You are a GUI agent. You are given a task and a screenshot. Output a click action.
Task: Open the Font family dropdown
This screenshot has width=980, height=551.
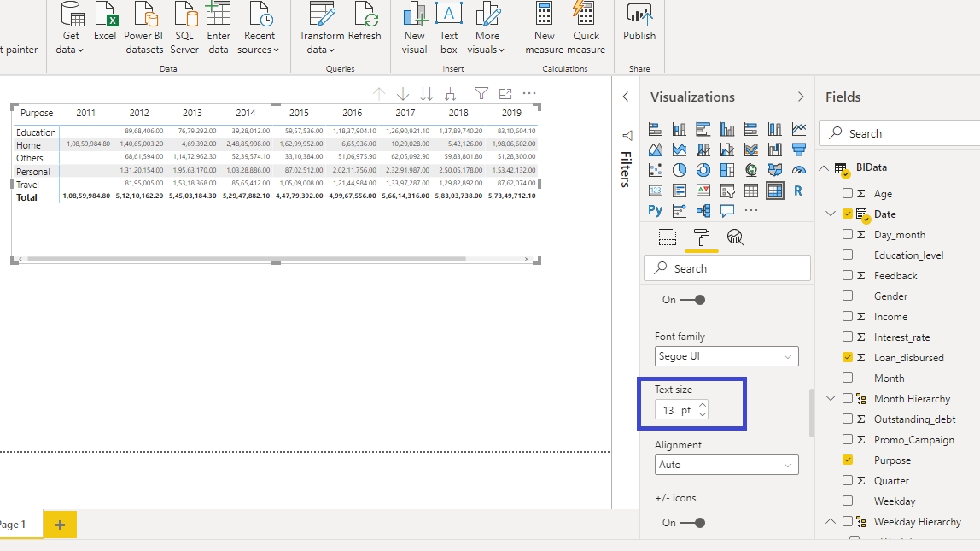[x=726, y=356]
